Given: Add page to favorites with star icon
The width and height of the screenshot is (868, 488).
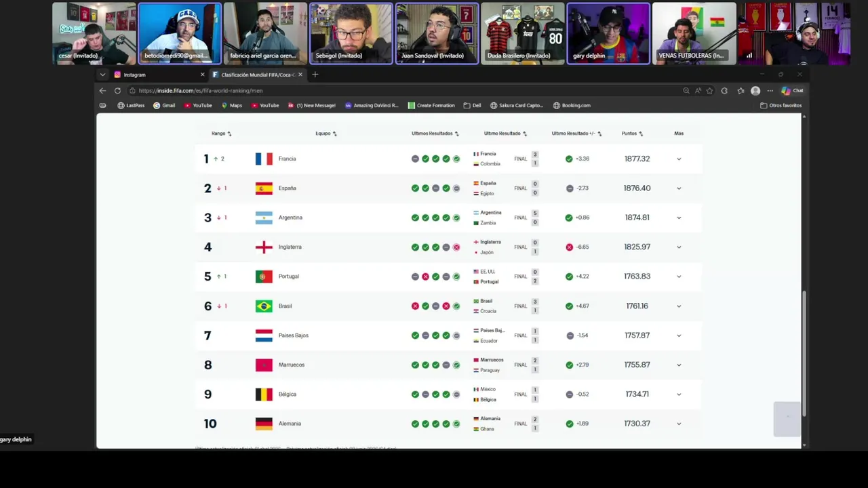Looking at the screenshot, I should (x=709, y=91).
